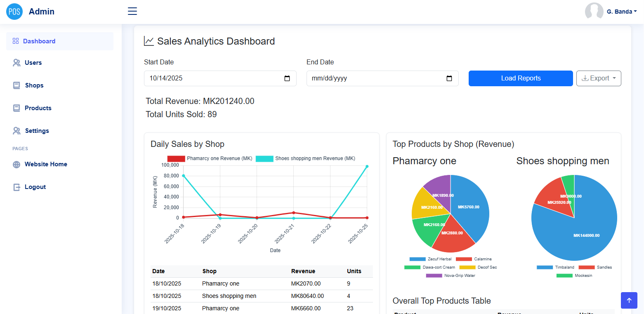The image size is (644, 314).
Task: Click the scroll-to-top arrow button
Action: [629, 300]
